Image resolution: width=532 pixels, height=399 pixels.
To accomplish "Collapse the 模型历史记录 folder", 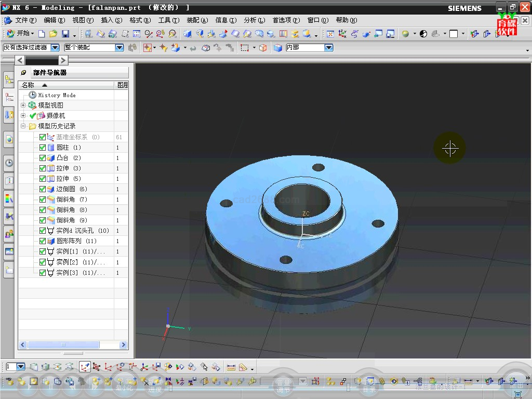I will [x=23, y=126].
